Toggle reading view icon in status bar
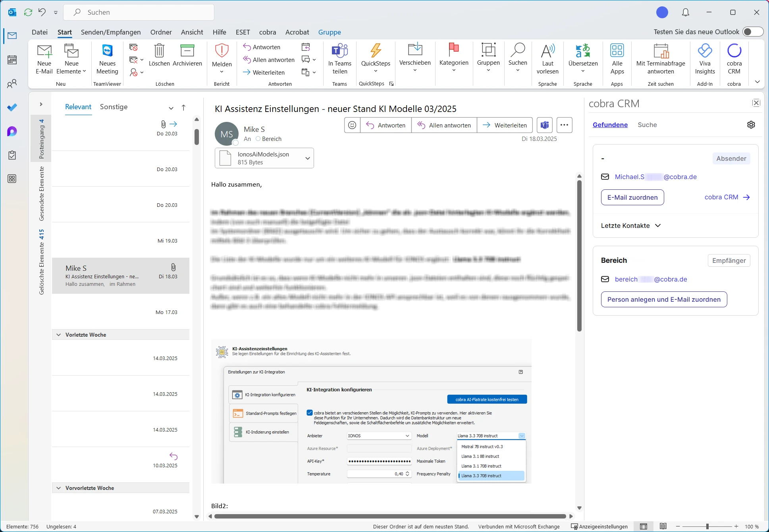This screenshot has height=532, width=769. tap(663, 526)
